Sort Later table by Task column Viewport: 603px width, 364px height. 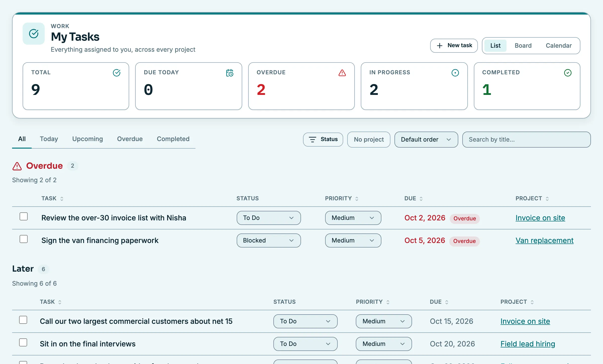(x=51, y=302)
